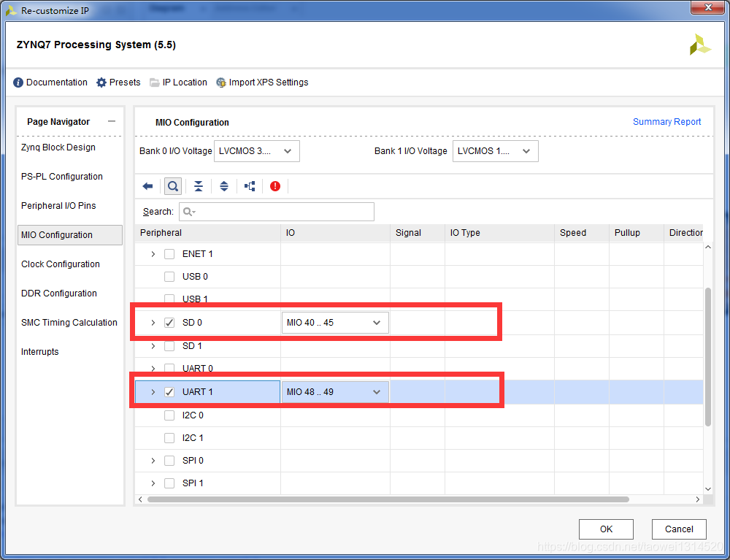
Task: Go to DDR Configuration page
Action: [x=59, y=294]
